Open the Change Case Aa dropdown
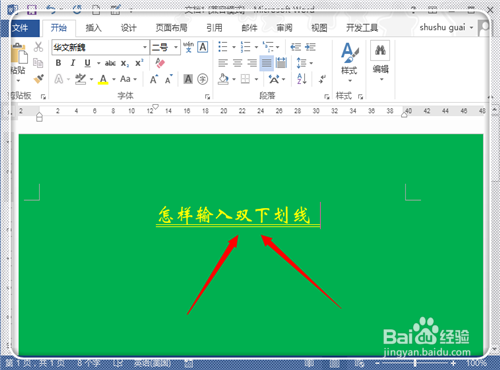The image size is (500, 370). click(x=128, y=79)
